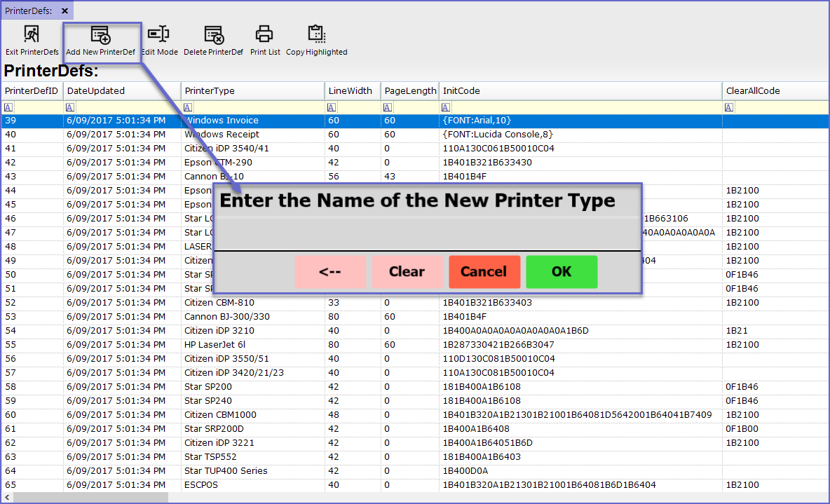The height and width of the screenshot is (504, 830).
Task: Click the Delete PrinterDef icon
Action: 213,34
